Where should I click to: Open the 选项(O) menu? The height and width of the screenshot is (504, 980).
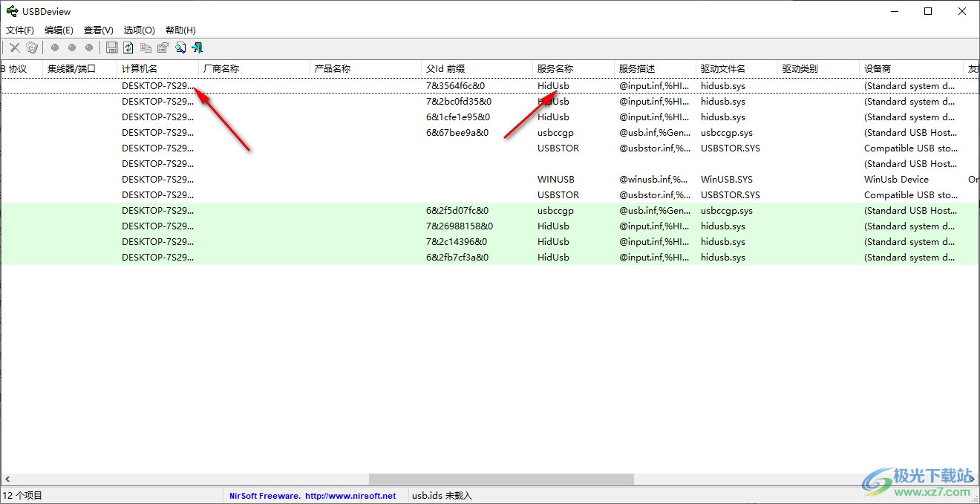[x=138, y=30]
